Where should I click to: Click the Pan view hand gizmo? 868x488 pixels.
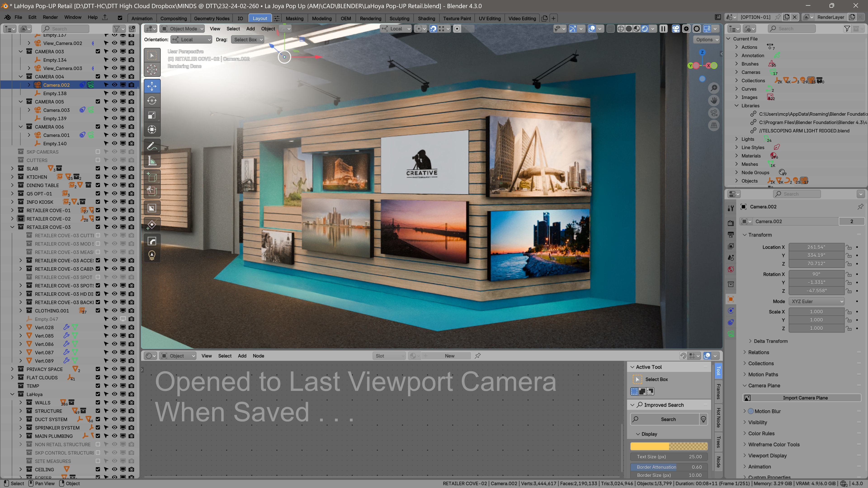(714, 100)
